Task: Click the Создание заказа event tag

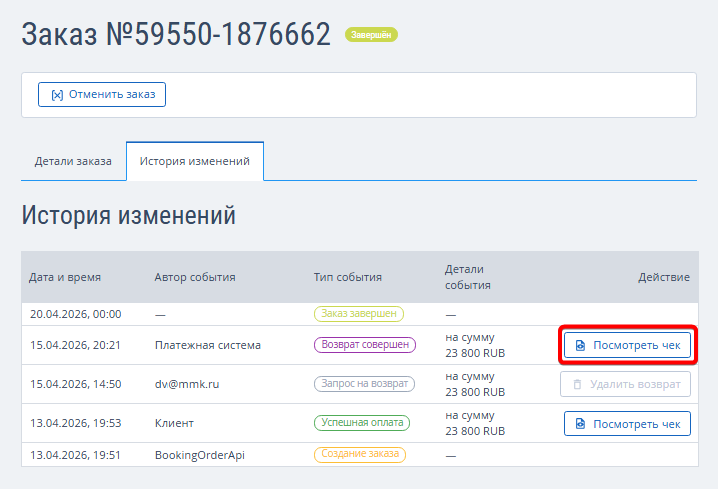Action: pyautogui.click(x=360, y=454)
